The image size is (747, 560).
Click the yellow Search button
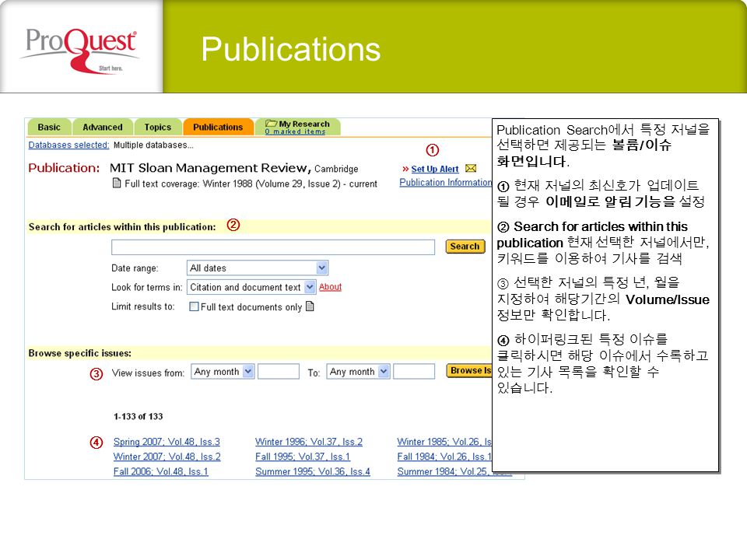point(465,247)
